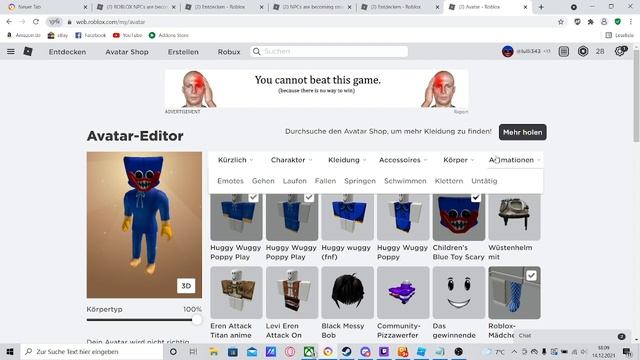640x360 pixels.
Task: Bookmark this page with the star icon
Action: pyautogui.click(x=561, y=22)
